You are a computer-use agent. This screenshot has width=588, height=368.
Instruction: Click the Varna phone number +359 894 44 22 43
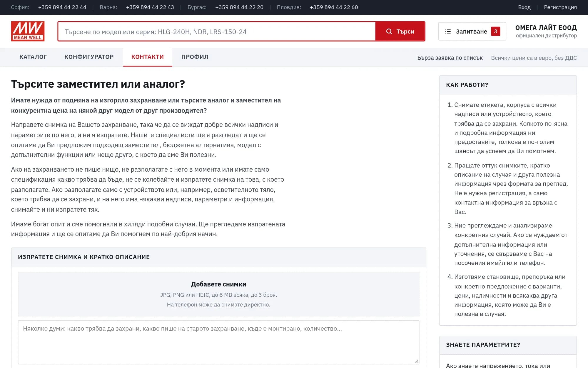150,7
